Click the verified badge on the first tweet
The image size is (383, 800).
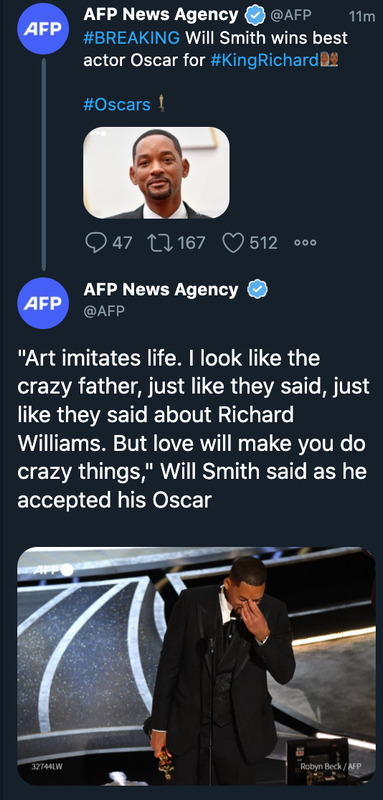(256, 16)
